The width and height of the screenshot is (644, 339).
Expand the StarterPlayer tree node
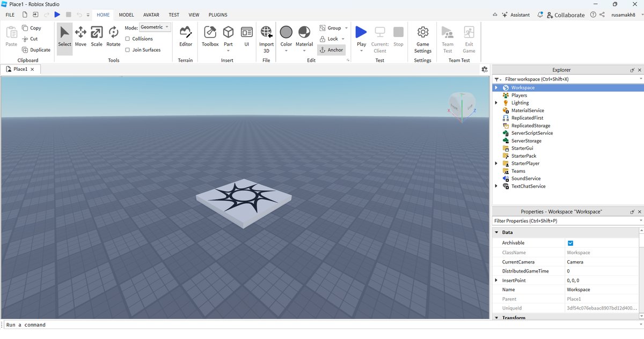point(496,163)
